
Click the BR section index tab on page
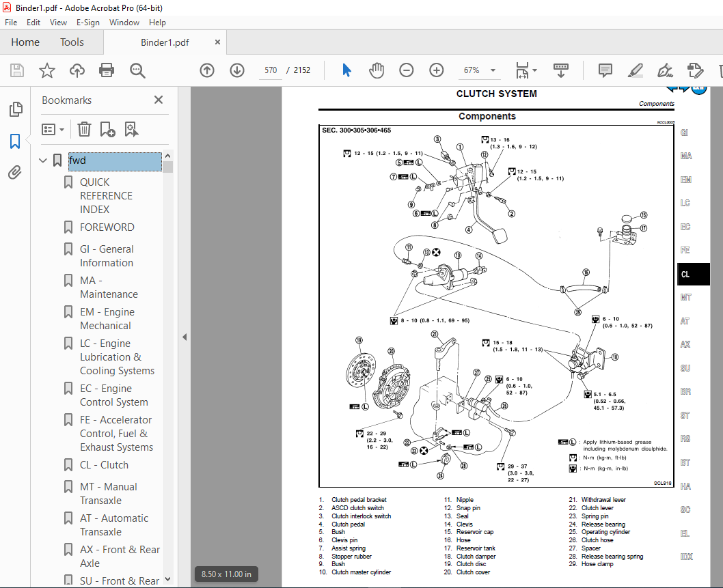click(x=685, y=391)
